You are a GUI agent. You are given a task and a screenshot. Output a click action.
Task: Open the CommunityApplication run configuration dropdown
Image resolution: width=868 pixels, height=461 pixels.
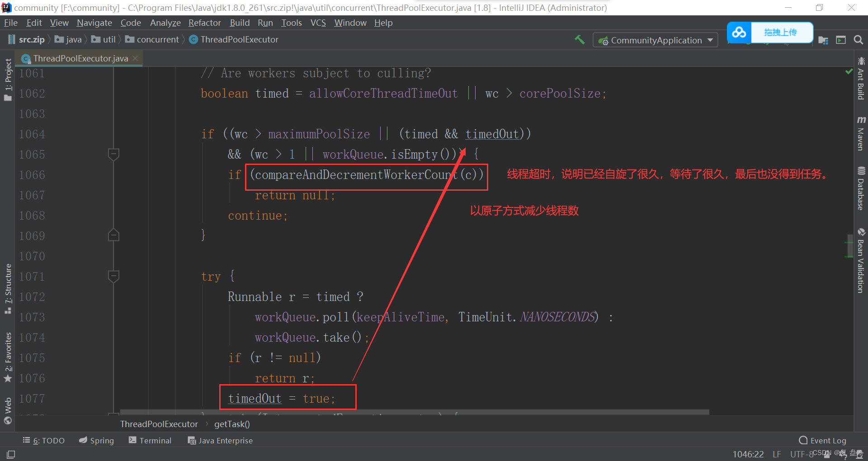[655, 40]
